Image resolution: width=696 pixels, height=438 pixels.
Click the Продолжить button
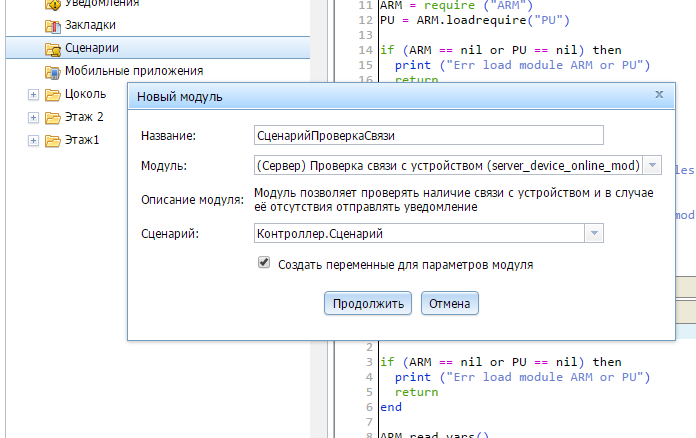coord(368,304)
